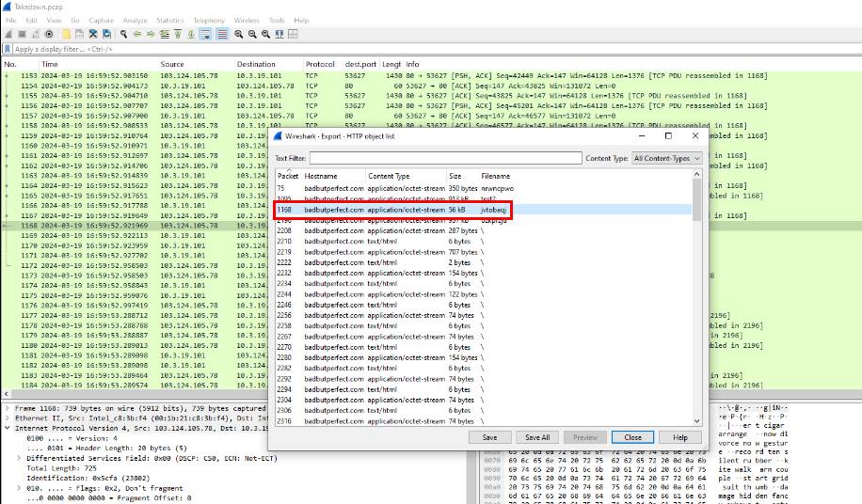The height and width of the screenshot is (504, 862).
Task: Toggle auto-scroll during live capture
Action: point(205,34)
